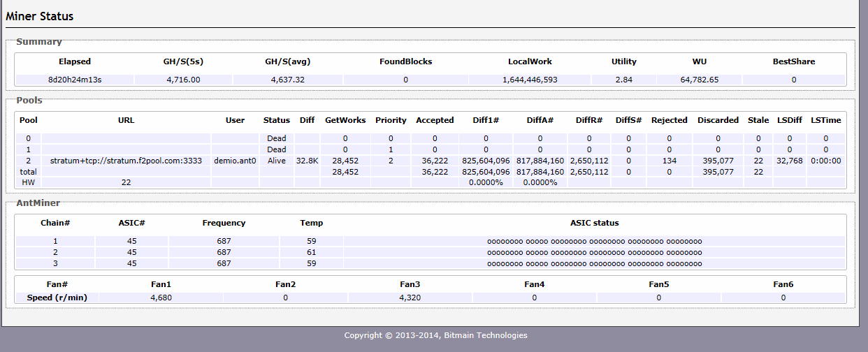Click the Elapsed time value 8d20h24m13s
The width and height of the screenshot is (868, 352).
pos(75,80)
